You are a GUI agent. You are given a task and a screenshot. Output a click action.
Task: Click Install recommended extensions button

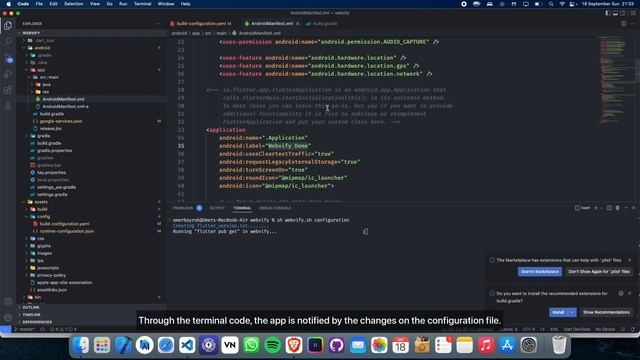pyautogui.click(x=558, y=312)
